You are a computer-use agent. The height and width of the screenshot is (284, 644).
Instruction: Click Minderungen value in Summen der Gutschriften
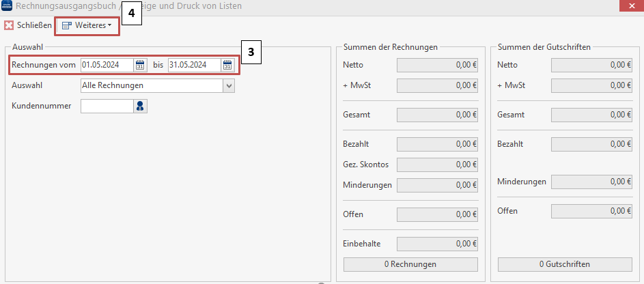click(591, 182)
